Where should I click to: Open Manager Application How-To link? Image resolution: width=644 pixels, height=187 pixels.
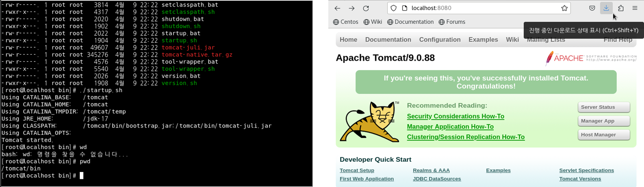point(450,127)
